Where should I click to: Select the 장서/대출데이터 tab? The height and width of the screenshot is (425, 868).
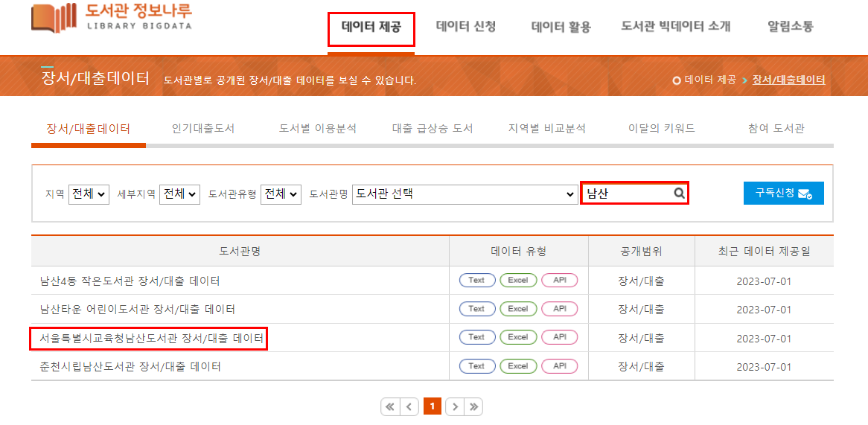89,129
